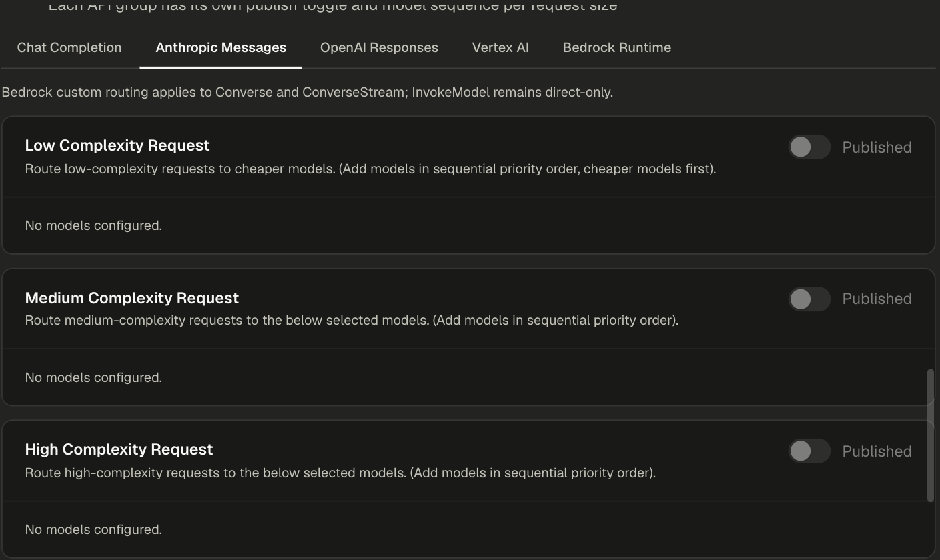This screenshot has width=940, height=560.
Task: Select the Anthropic Messages tab
Action: (221, 47)
